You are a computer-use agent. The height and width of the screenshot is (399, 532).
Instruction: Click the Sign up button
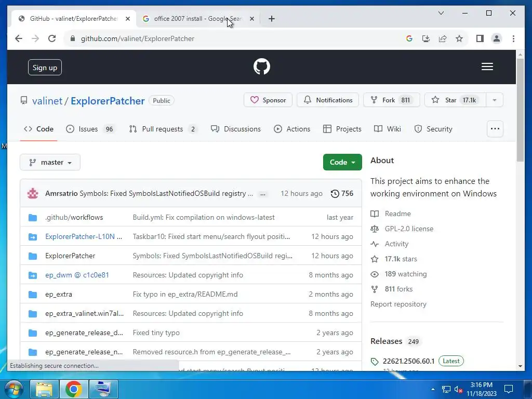coord(45,67)
